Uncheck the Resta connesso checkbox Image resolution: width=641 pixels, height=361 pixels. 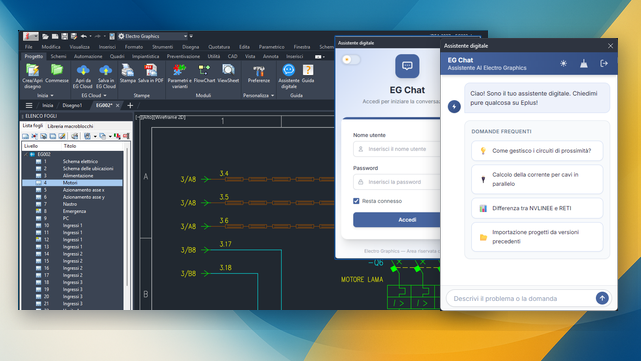(x=356, y=201)
